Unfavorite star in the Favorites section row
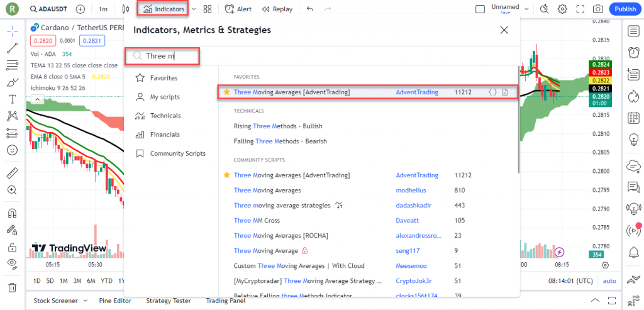The image size is (644, 310). click(226, 92)
